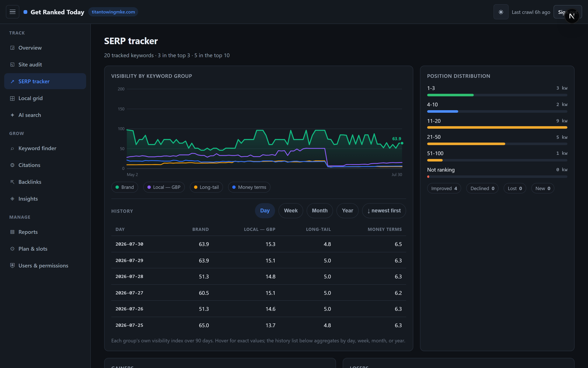Click the Local grid icon
This screenshot has height=368, width=588.
[12, 98]
